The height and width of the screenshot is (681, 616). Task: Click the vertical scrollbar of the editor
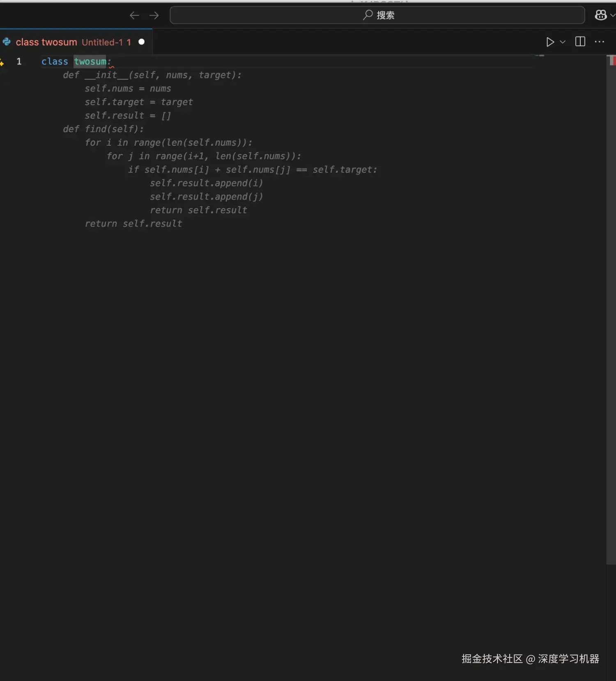611,310
